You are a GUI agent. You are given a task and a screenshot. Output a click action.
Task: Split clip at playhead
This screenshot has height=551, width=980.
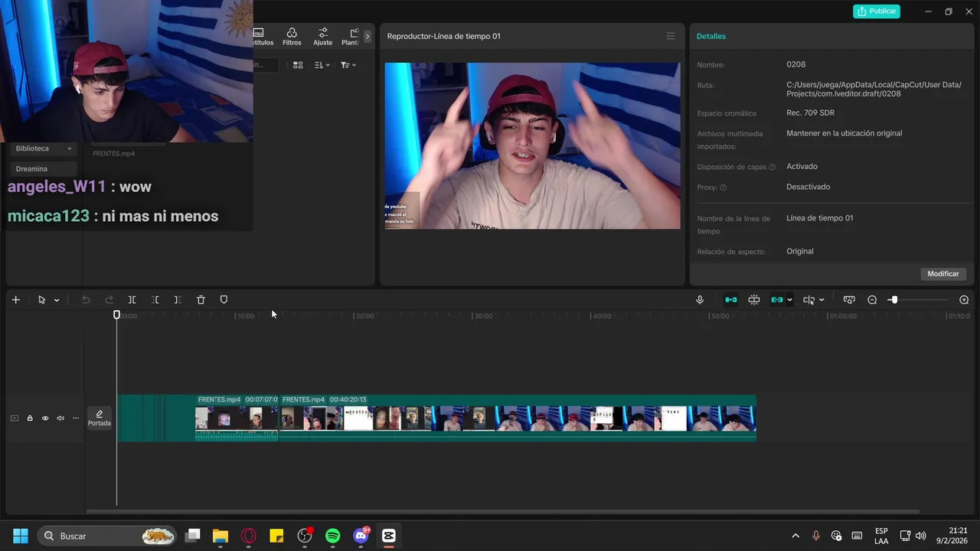132,300
